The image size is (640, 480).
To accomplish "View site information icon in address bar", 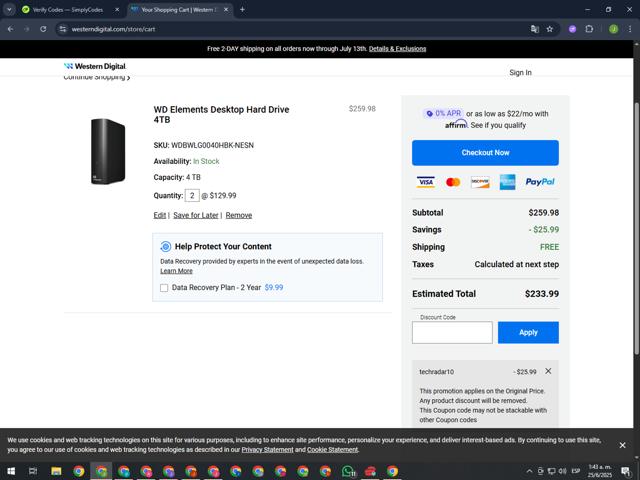I will [63, 29].
